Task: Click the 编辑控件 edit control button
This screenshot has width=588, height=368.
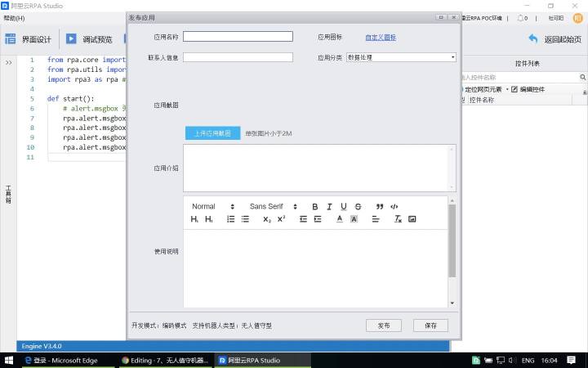Action: pos(528,89)
